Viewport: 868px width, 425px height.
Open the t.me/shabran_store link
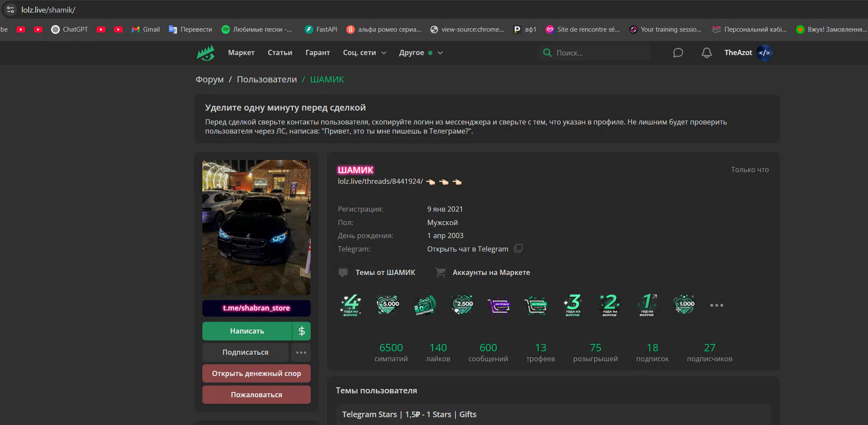coord(257,308)
